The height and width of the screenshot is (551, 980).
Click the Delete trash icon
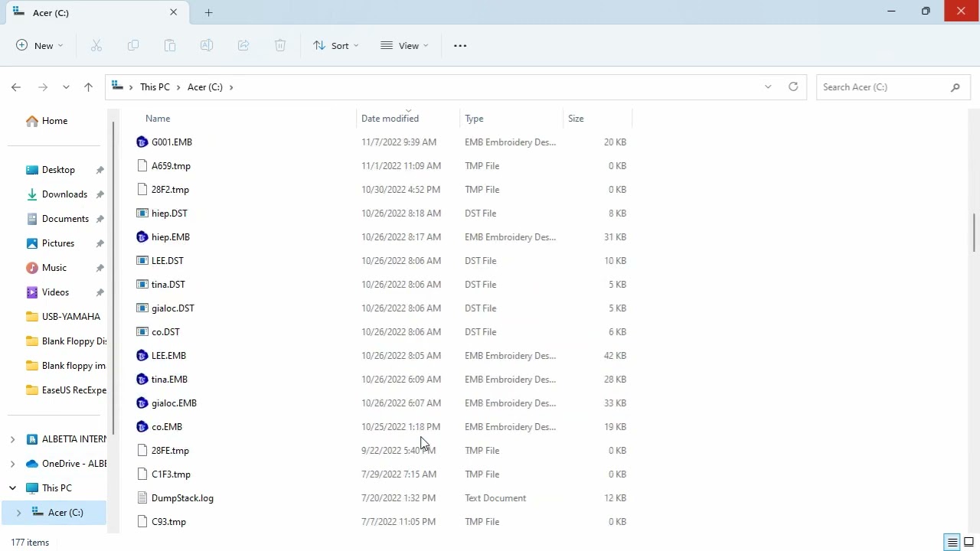coord(280,46)
